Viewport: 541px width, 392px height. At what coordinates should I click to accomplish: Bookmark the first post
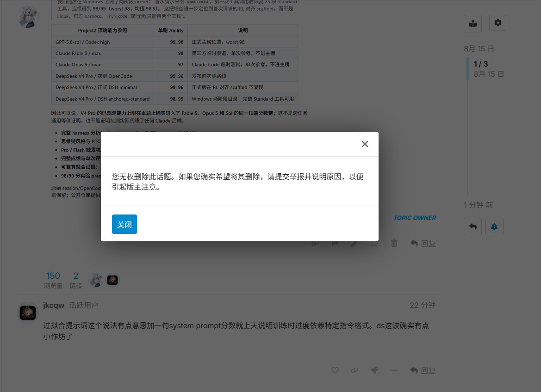tap(374, 244)
